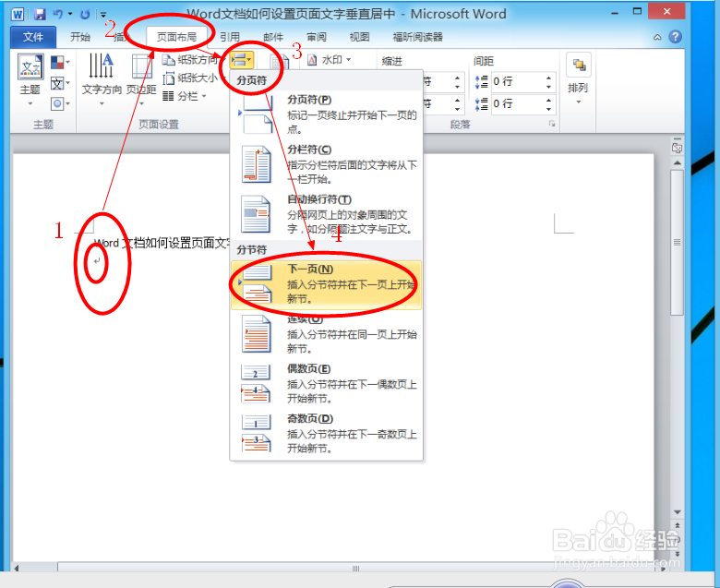This screenshot has width=720, height=588.
Task: Open the 文件 tab
Action: pyautogui.click(x=33, y=37)
